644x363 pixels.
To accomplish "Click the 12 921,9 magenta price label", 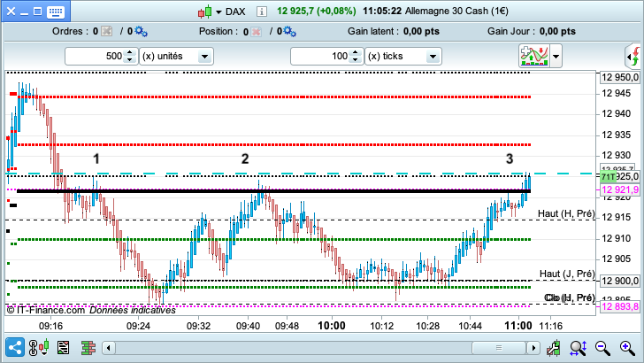I will pyautogui.click(x=620, y=190).
